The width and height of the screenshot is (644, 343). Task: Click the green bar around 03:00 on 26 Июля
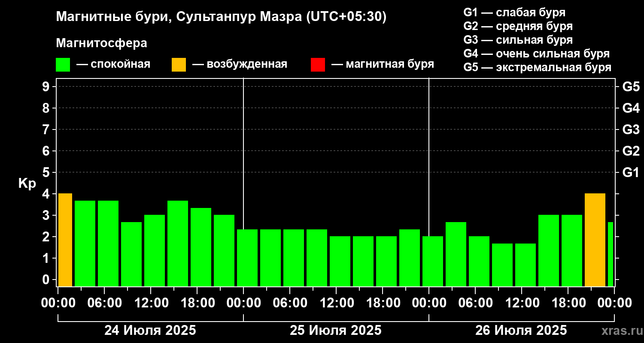coord(456,254)
